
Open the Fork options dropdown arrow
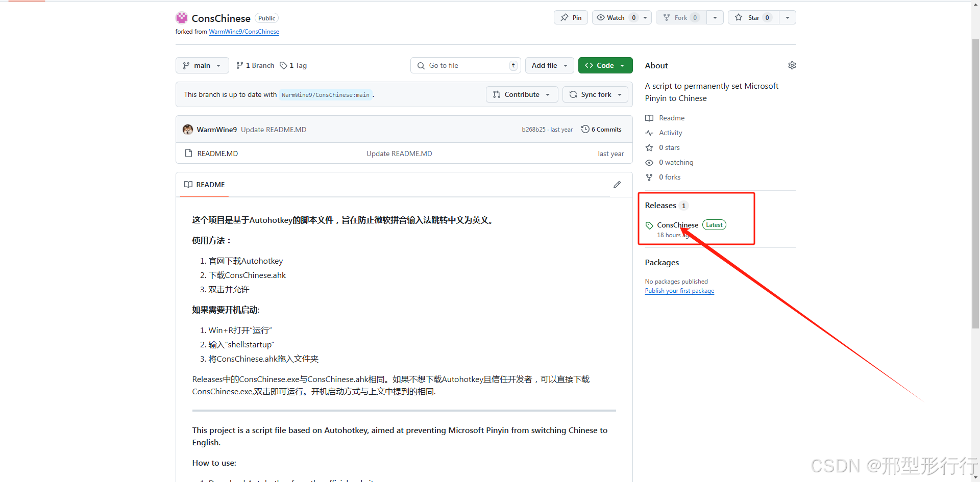715,17
